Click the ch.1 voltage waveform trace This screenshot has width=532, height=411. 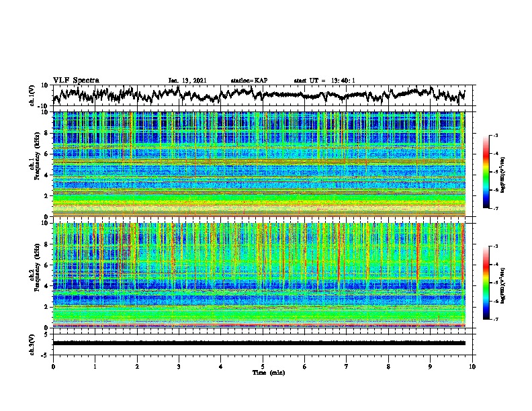pyautogui.click(x=259, y=95)
